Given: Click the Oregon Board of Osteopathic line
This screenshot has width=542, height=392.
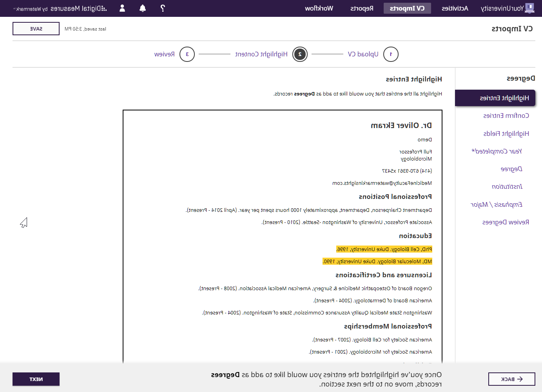Looking at the screenshot, I should pos(315,288).
